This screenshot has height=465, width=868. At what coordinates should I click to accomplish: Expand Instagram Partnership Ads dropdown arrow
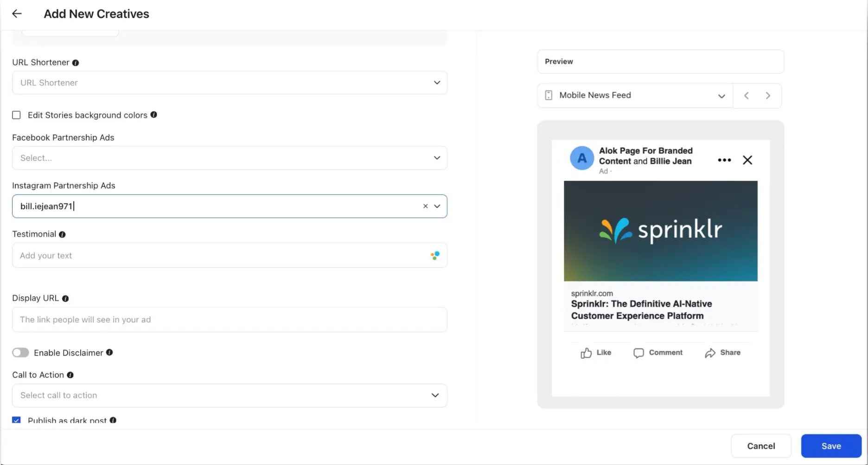[x=437, y=206]
